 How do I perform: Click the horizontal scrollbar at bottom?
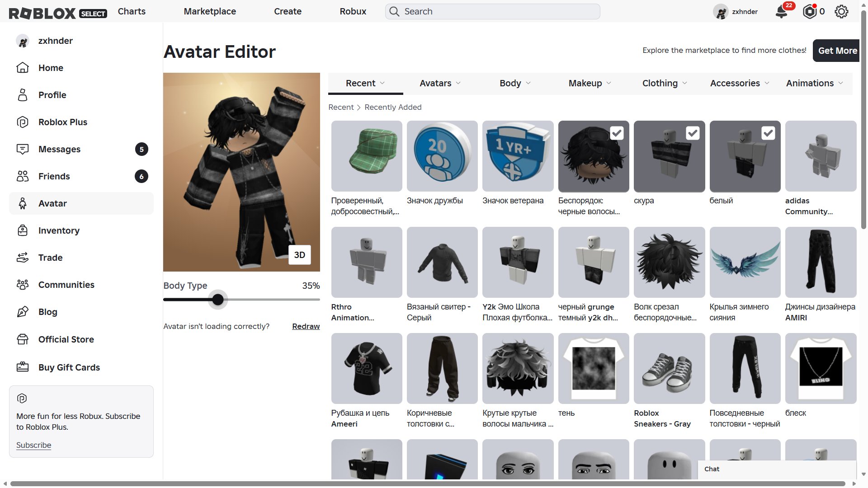[x=427, y=483]
